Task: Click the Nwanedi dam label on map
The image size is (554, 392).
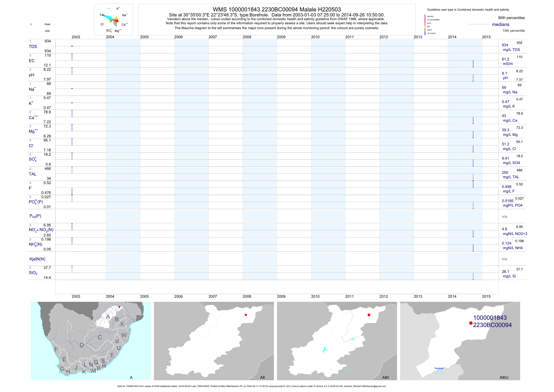Action: coord(439,368)
